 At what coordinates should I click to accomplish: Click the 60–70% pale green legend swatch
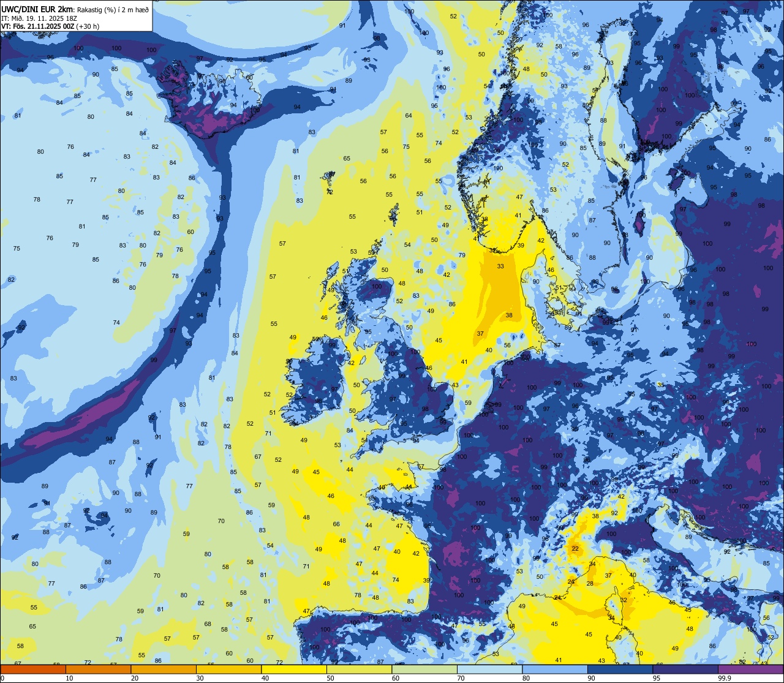424,670
